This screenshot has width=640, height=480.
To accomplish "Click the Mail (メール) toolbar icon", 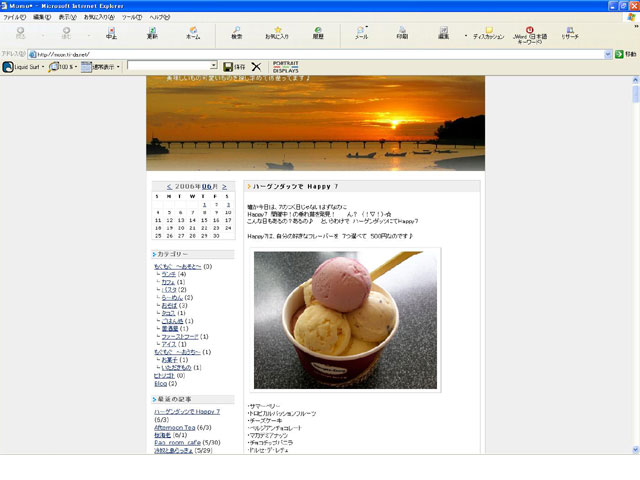I will coord(360,30).
